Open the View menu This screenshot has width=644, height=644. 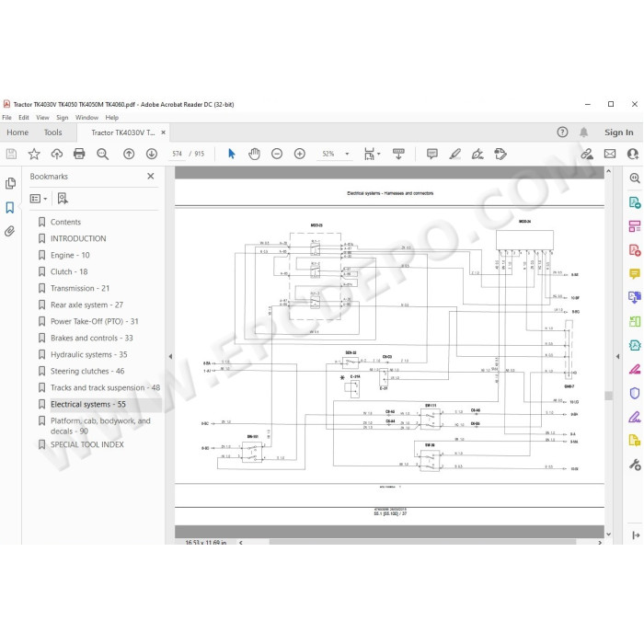point(42,118)
